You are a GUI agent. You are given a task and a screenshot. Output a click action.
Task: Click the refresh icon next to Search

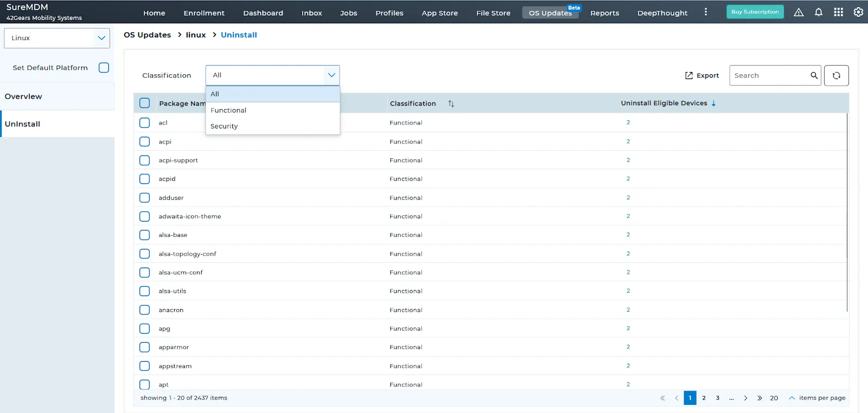coord(836,75)
